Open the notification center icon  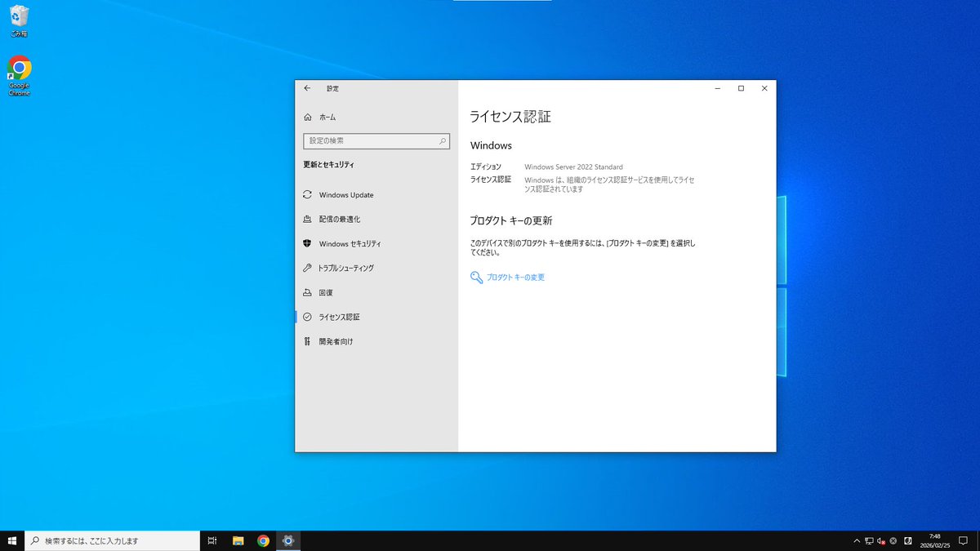pyautogui.click(x=963, y=540)
